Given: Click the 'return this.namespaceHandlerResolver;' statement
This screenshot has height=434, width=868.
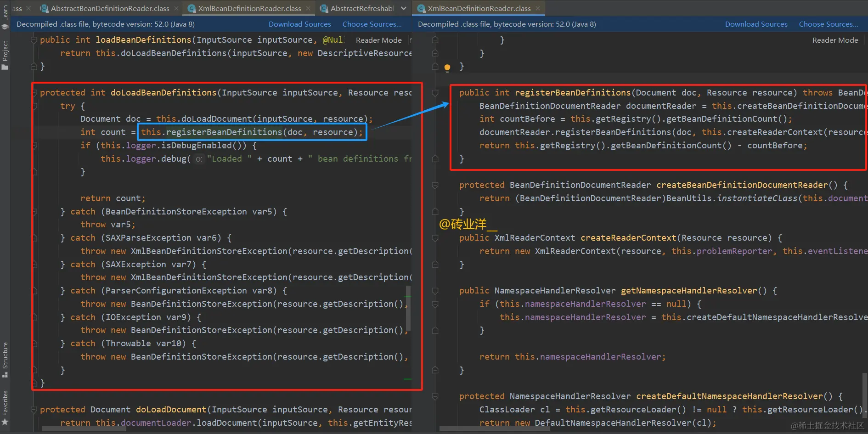Looking at the screenshot, I should pos(572,357).
